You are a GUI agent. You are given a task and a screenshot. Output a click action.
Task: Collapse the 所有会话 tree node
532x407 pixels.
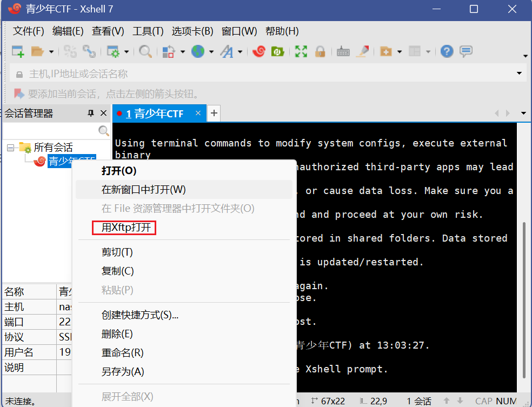(x=10, y=148)
